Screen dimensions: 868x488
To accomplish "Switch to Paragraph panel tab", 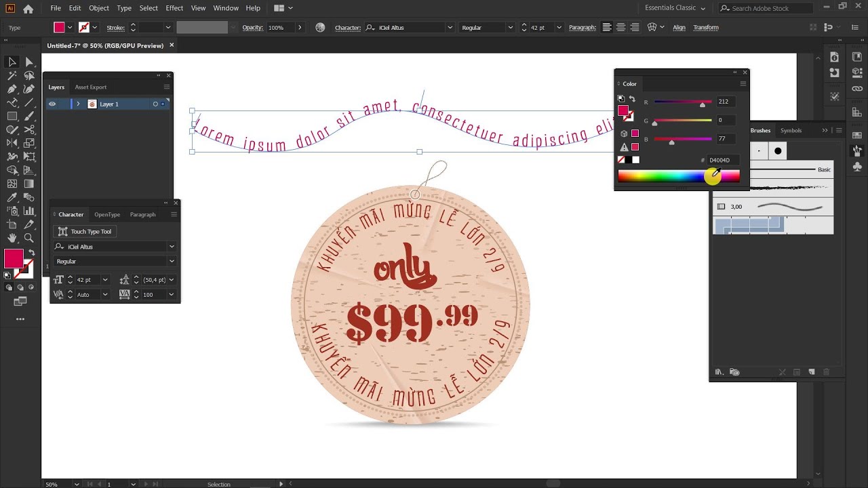I will [142, 214].
